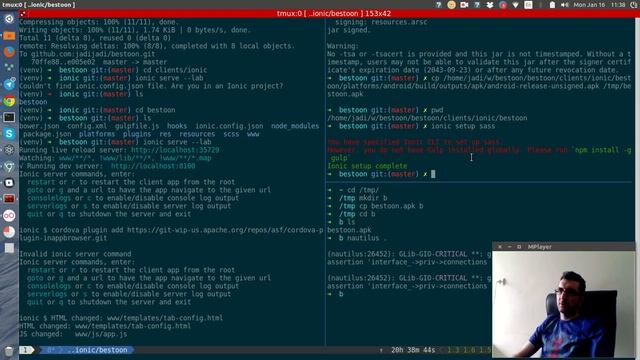The height and width of the screenshot is (360, 640).
Task: Open the Atom editor dock icon
Action: [x=9, y=150]
